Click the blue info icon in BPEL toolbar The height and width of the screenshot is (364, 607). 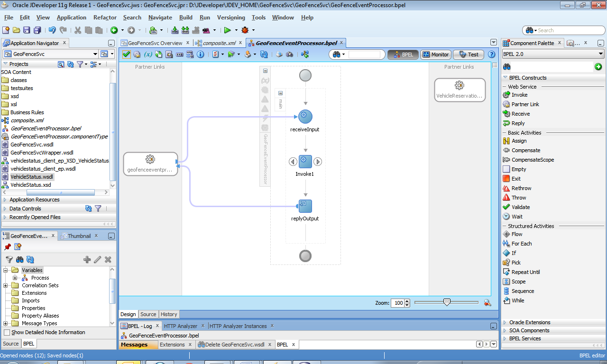[x=201, y=54]
